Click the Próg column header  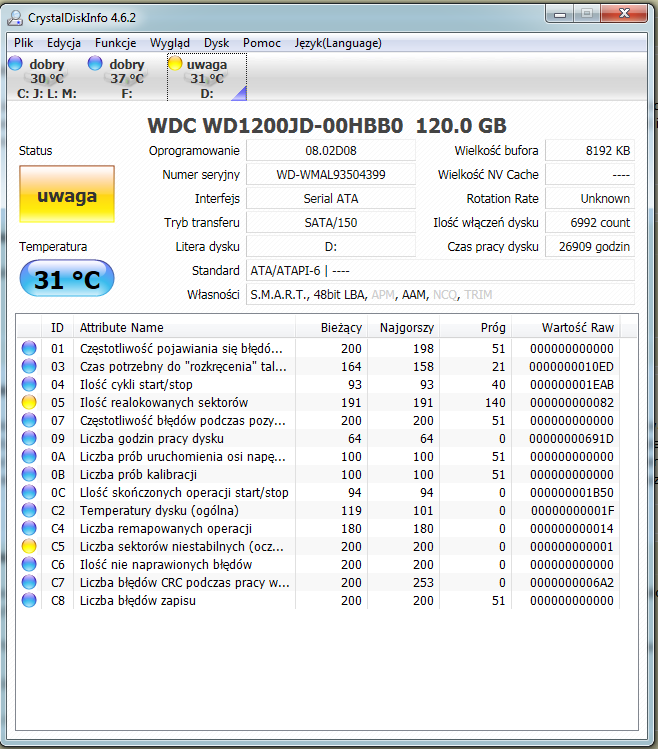(476, 328)
